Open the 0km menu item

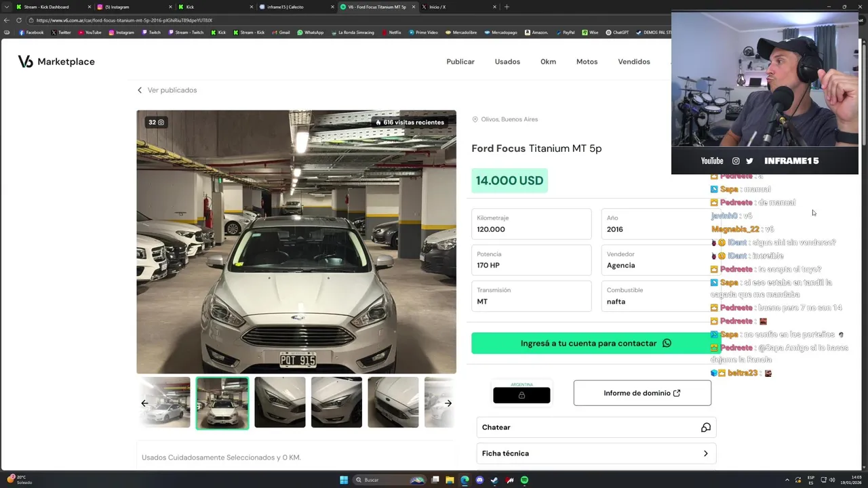coord(548,62)
